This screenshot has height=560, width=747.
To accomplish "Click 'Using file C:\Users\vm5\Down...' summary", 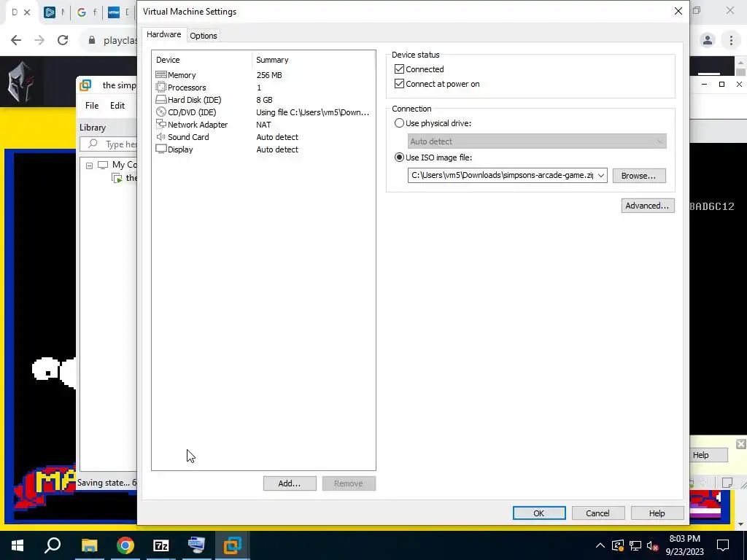I will point(312,112).
